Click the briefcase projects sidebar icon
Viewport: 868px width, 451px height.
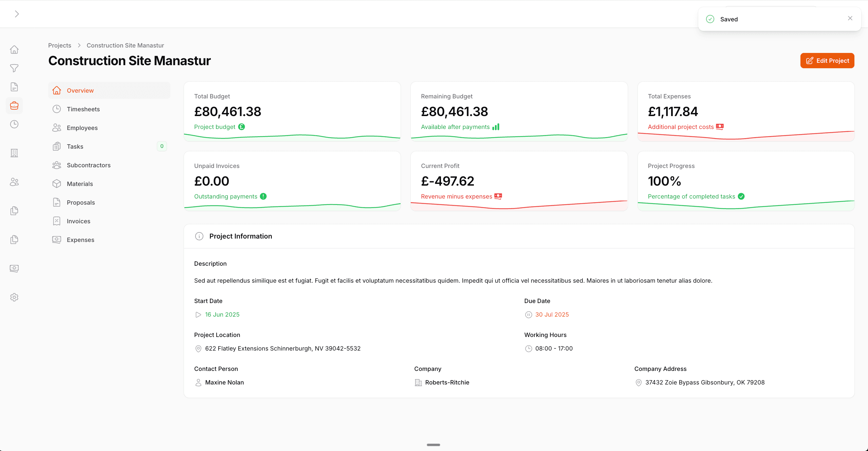tap(14, 106)
